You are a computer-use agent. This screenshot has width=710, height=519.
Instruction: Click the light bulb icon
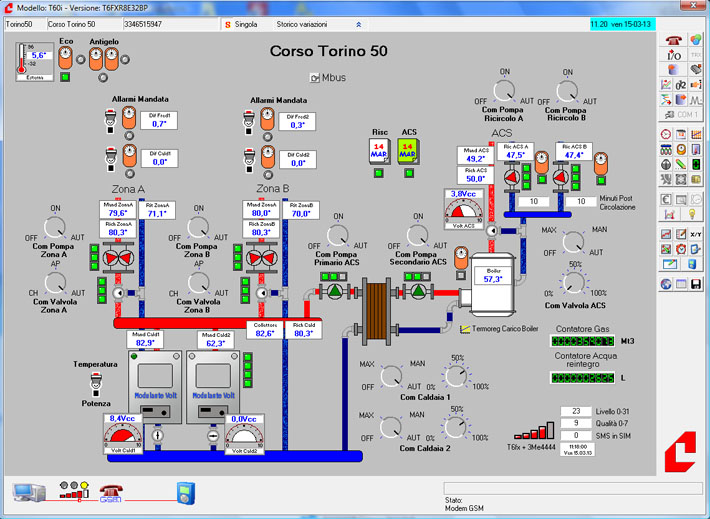coord(690,214)
